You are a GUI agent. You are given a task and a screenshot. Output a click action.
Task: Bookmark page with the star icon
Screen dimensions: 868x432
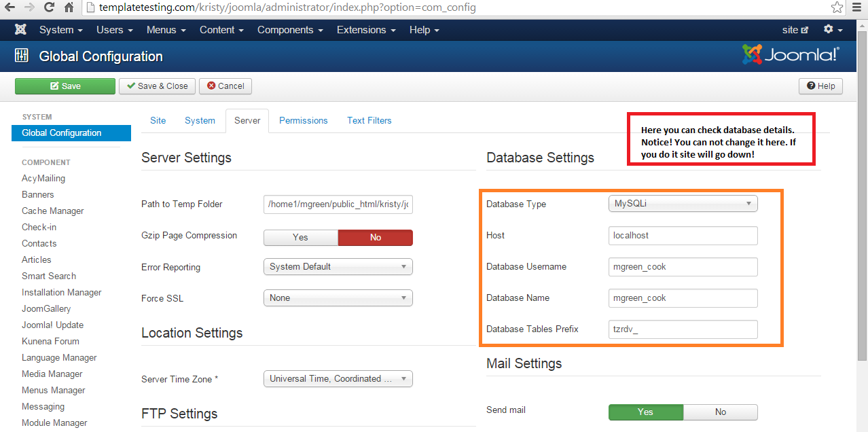pyautogui.click(x=837, y=7)
